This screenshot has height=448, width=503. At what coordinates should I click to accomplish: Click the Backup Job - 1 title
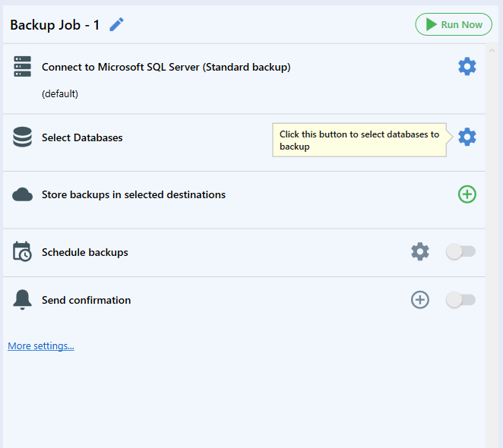(x=55, y=25)
